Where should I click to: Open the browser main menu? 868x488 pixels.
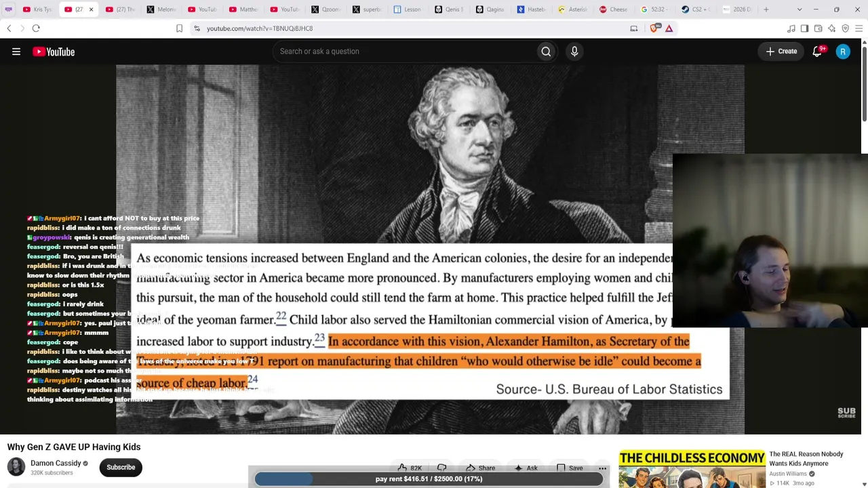[859, 28]
